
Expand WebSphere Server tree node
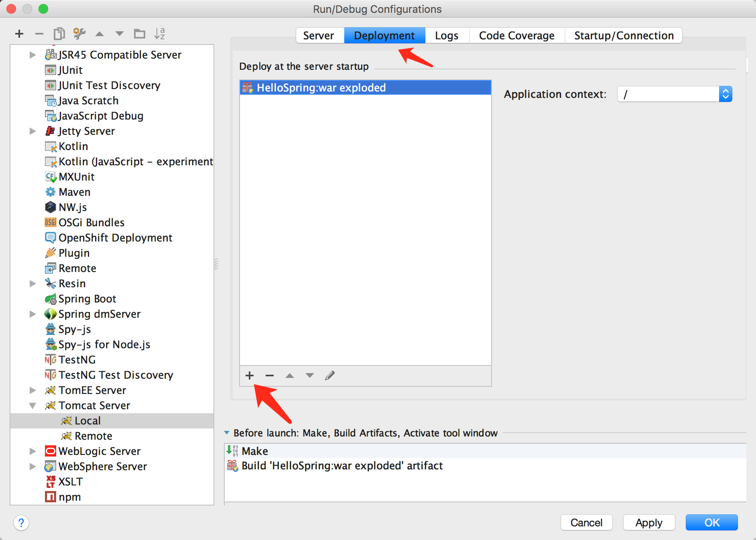(x=33, y=466)
